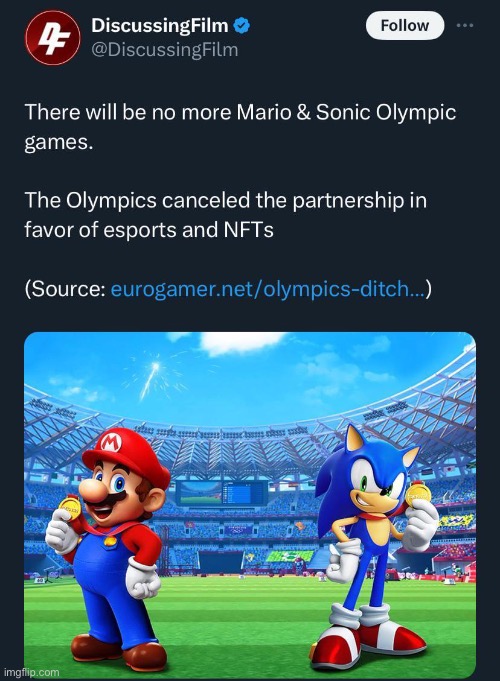Click the blue verified checkmark badge
Image resolution: width=500 pixels, height=681 pixels.
[x=242, y=26]
